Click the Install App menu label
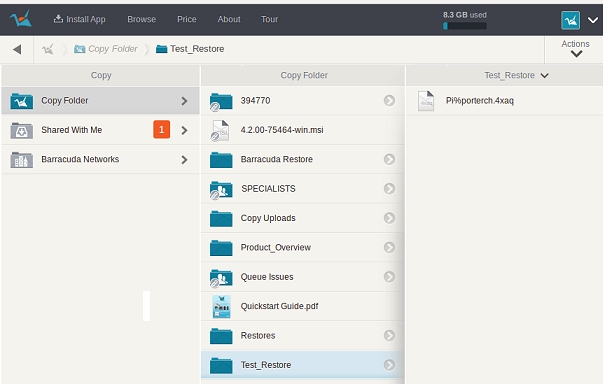This screenshot has width=605, height=384. point(86,19)
